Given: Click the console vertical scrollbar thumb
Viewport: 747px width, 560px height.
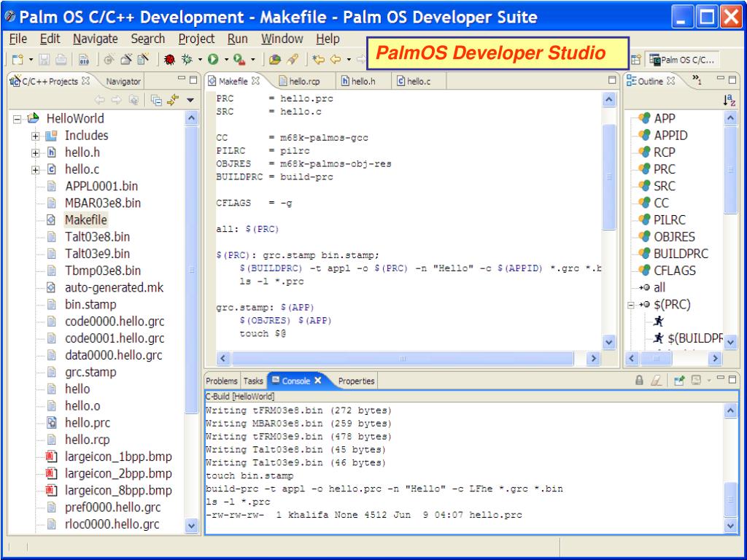Looking at the screenshot, I should [731, 499].
